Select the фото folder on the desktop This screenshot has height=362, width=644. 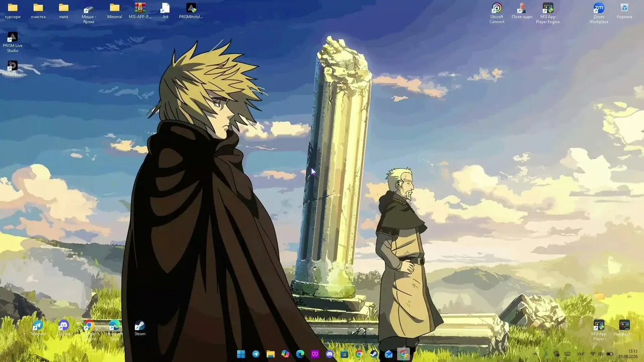point(599,299)
